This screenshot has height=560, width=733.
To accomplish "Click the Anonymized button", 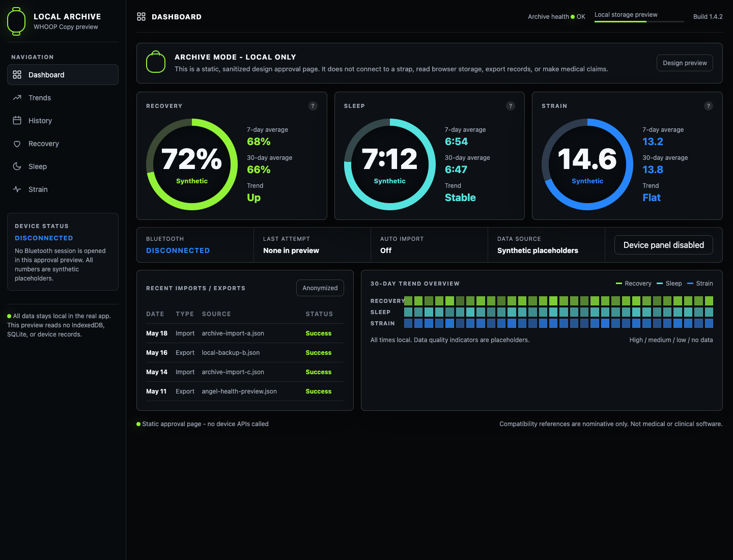I will (x=320, y=288).
